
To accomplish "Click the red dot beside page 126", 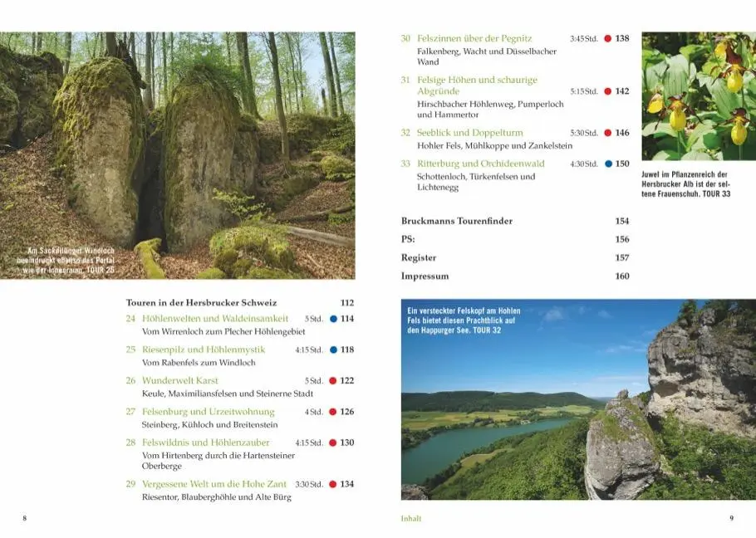I will click(332, 412).
